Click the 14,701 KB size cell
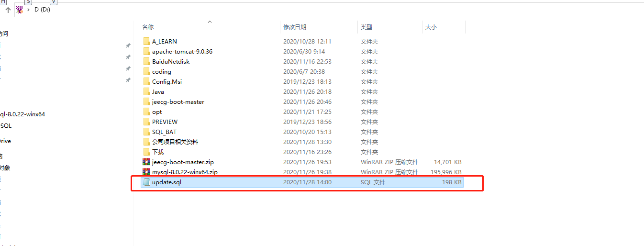This screenshot has height=246, width=644. point(448,162)
